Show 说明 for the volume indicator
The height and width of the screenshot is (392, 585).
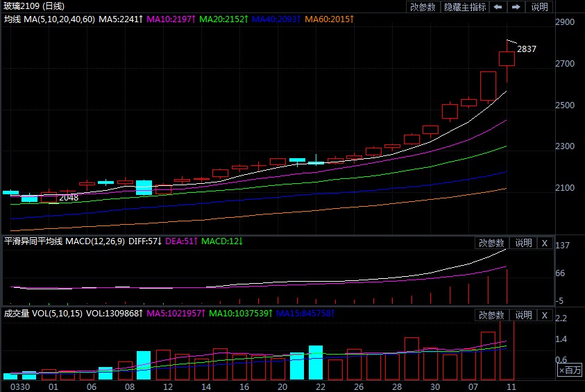(523, 315)
